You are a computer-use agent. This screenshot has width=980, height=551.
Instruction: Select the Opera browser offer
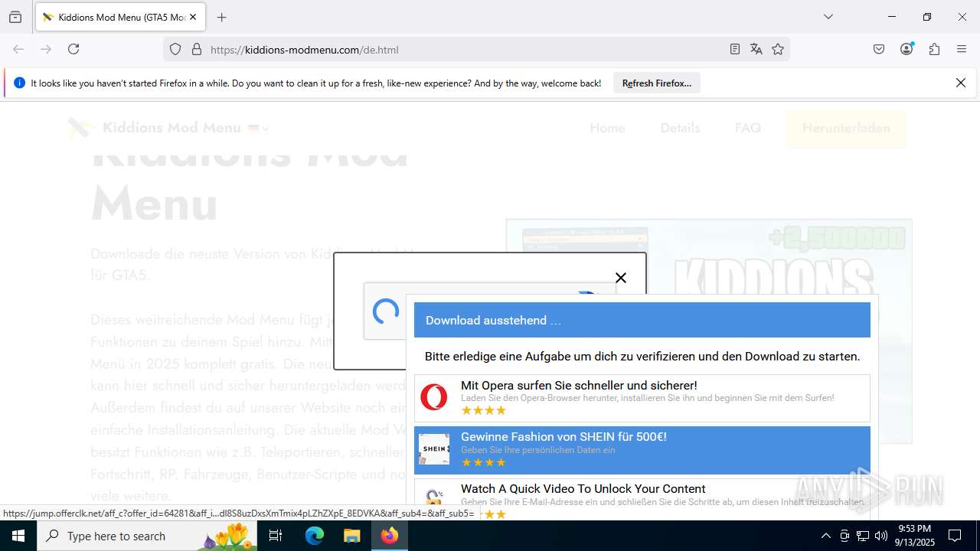[x=642, y=398]
